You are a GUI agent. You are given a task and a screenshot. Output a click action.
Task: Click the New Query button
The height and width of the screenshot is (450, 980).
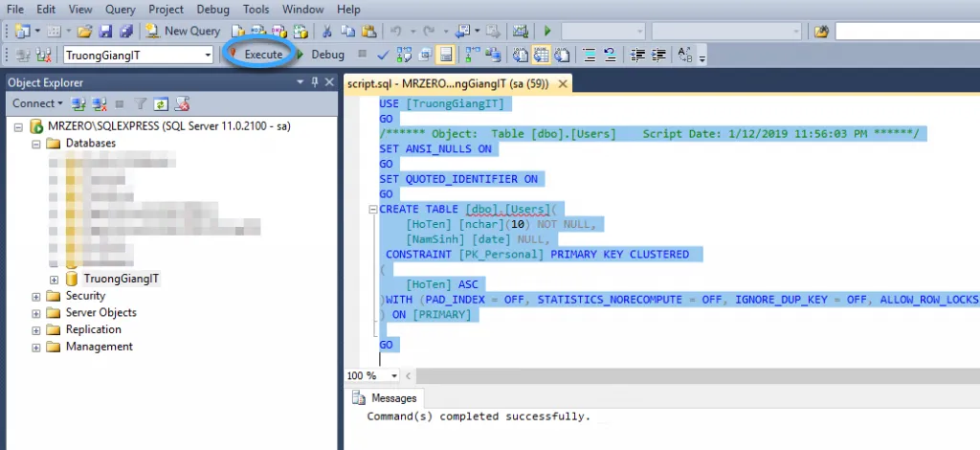(183, 31)
